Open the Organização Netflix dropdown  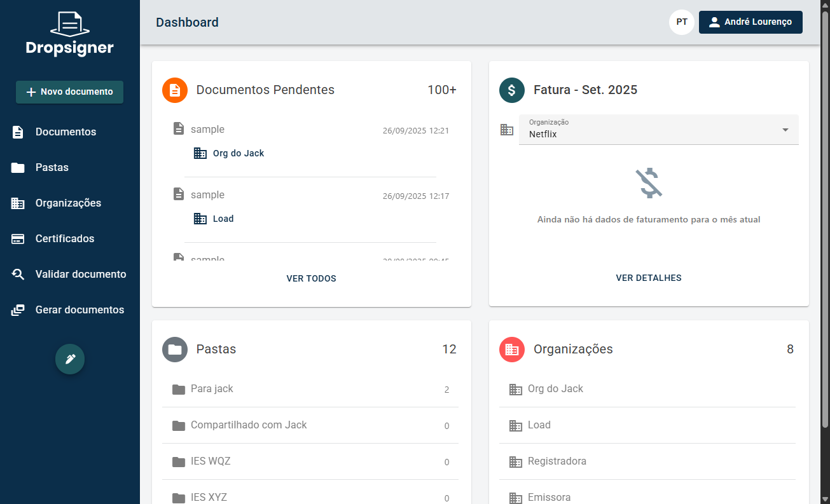point(658,130)
